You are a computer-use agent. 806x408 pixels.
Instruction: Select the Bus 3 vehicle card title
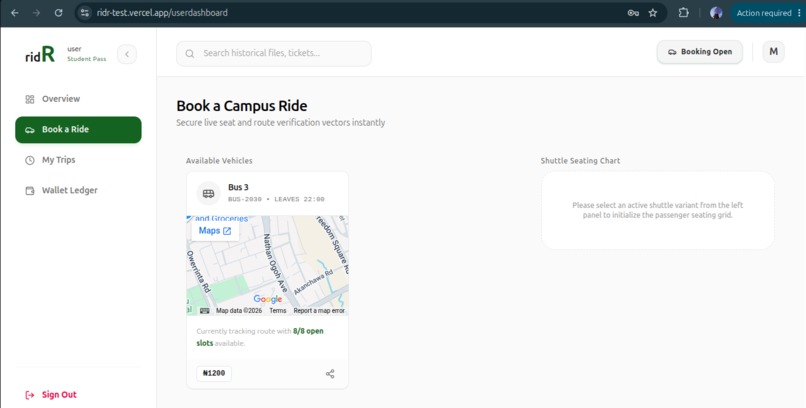[239, 187]
